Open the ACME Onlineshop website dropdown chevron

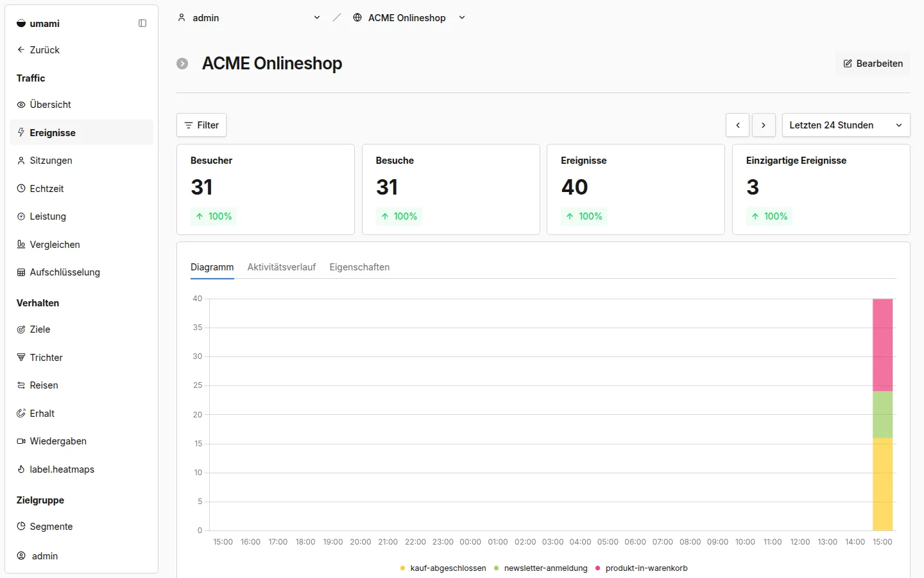coord(462,17)
